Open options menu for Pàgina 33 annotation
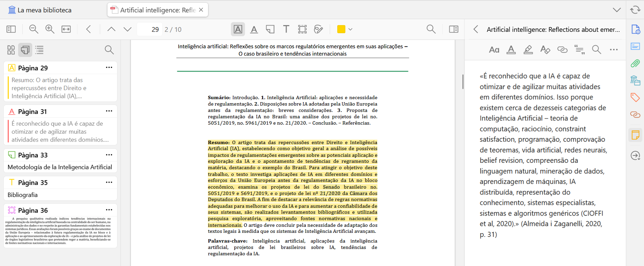 point(109,155)
